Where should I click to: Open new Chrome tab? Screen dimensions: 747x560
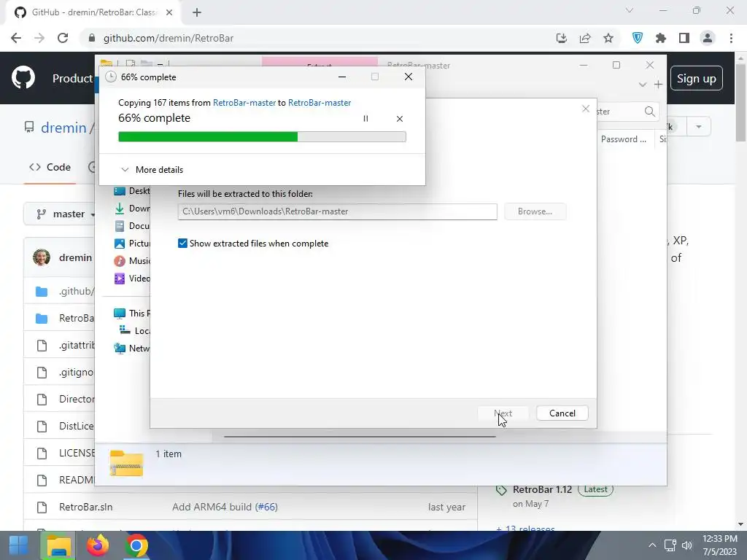[x=197, y=12]
